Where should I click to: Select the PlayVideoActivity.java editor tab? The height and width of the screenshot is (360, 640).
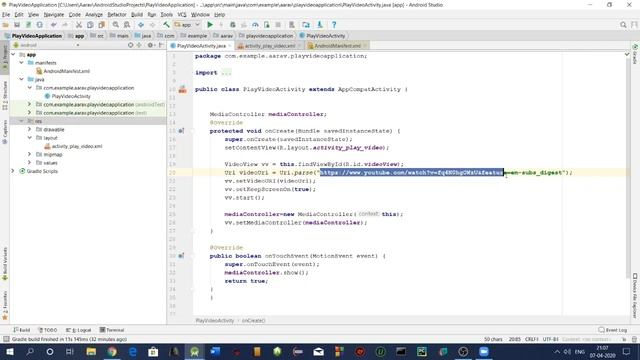201,46
